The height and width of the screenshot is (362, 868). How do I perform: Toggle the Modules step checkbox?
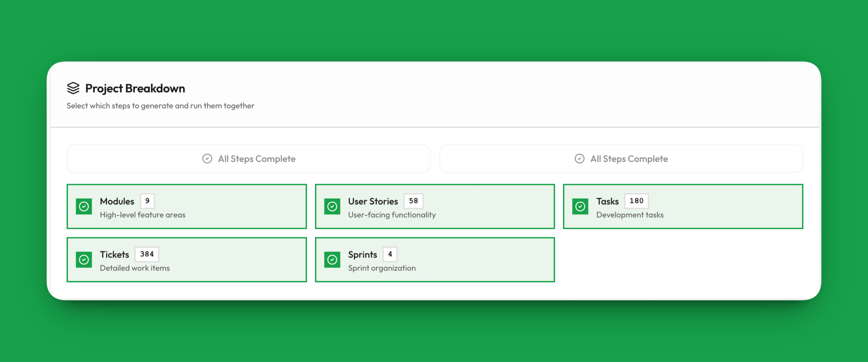tap(84, 207)
